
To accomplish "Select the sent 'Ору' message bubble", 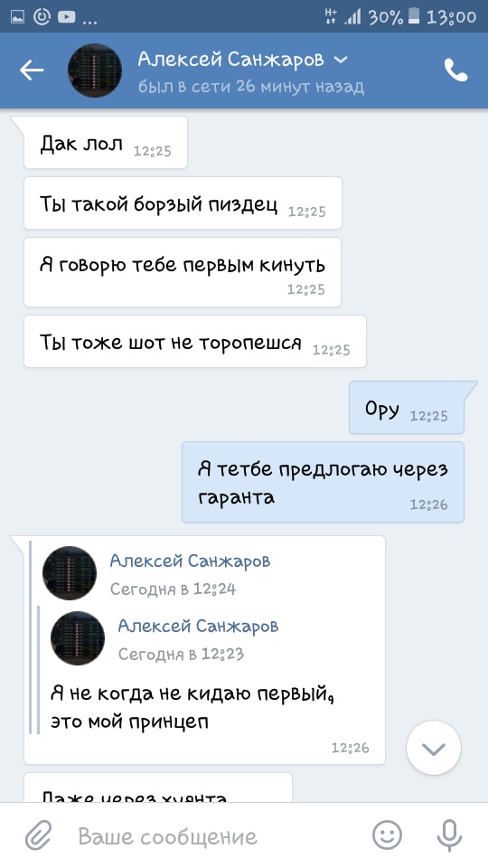I will coord(407,408).
